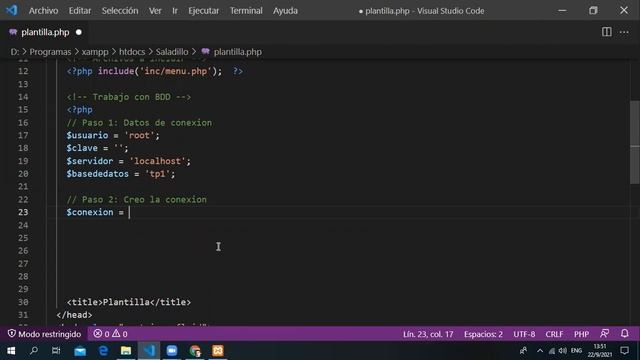Open the Programas breadcrumb folder
The height and width of the screenshot is (360, 640).
[x=50, y=52]
